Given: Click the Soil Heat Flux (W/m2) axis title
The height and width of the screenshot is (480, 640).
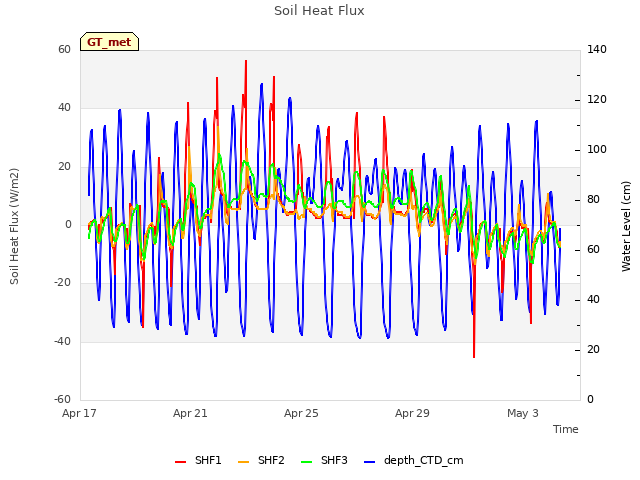Looking at the screenshot, I should [14, 226].
